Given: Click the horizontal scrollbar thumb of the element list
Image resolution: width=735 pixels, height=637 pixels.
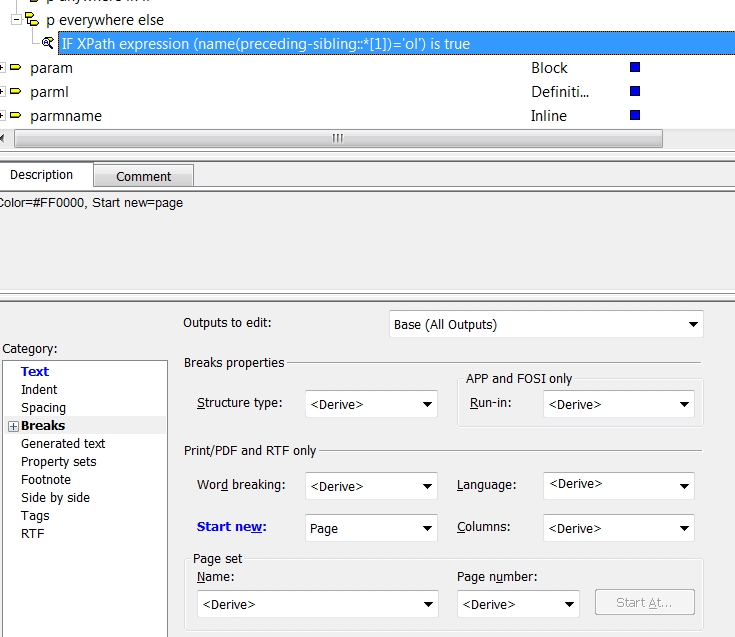Looking at the screenshot, I should click(338, 139).
